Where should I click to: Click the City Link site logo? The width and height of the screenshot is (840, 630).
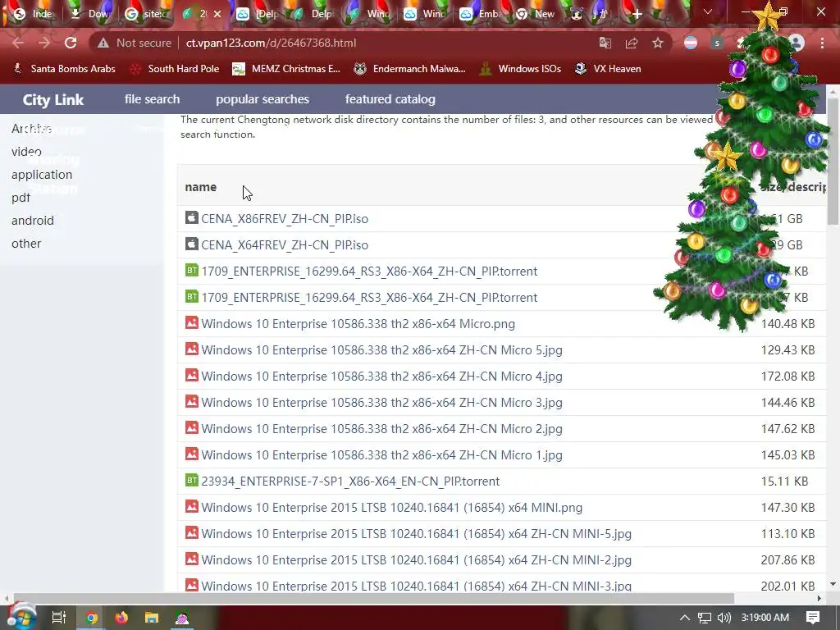tap(53, 99)
